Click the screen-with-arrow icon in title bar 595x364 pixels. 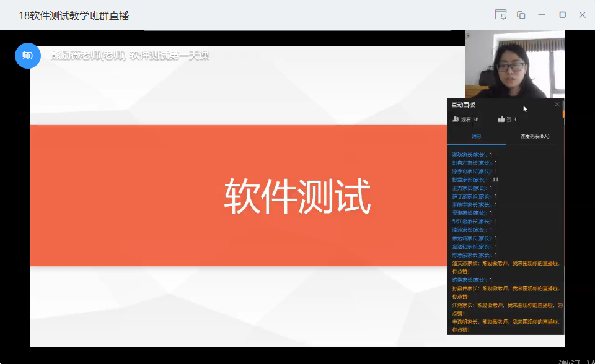pos(501,15)
